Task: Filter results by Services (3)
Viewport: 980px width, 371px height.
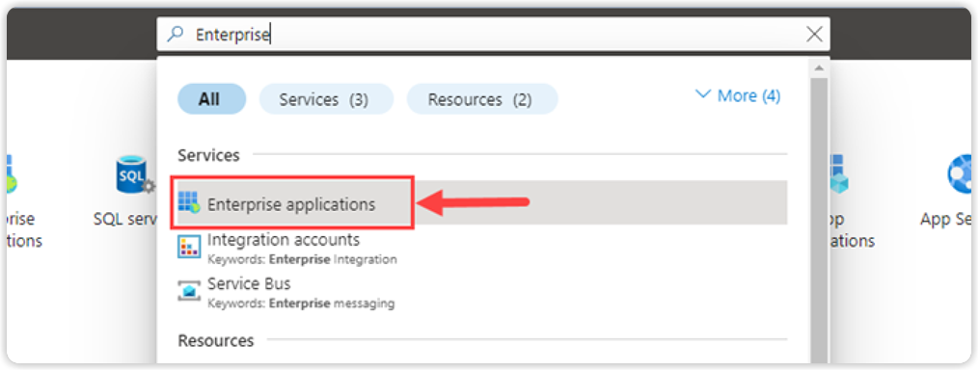Action: point(326,99)
